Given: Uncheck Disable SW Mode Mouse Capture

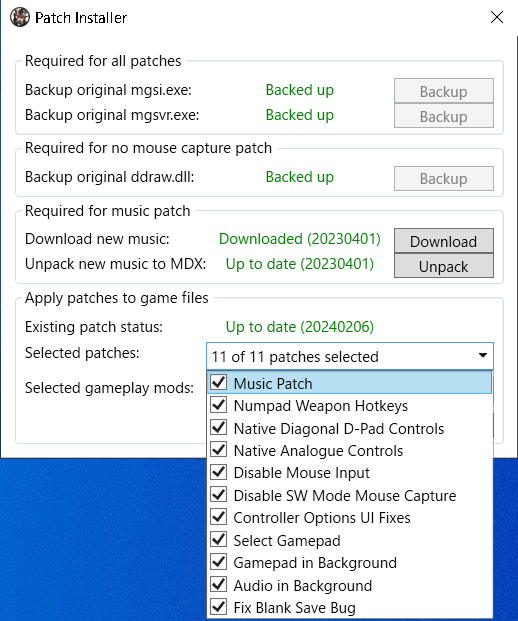Looking at the screenshot, I should tap(219, 495).
